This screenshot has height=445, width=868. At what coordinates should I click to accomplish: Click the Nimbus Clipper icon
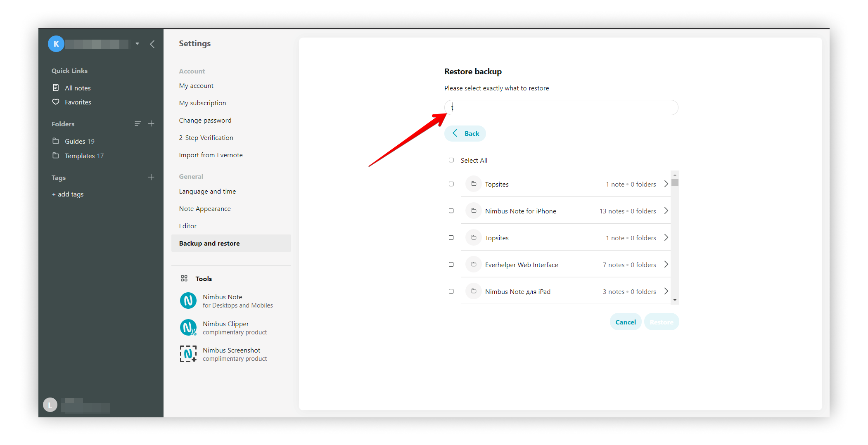coord(188,327)
